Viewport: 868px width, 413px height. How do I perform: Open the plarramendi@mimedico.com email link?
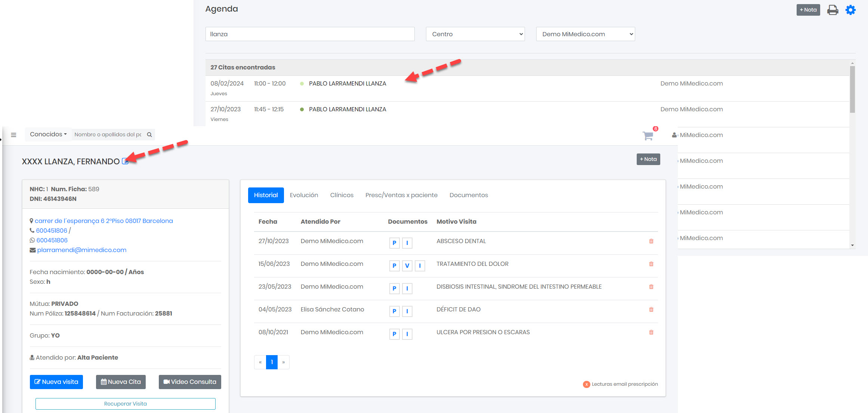coord(82,250)
